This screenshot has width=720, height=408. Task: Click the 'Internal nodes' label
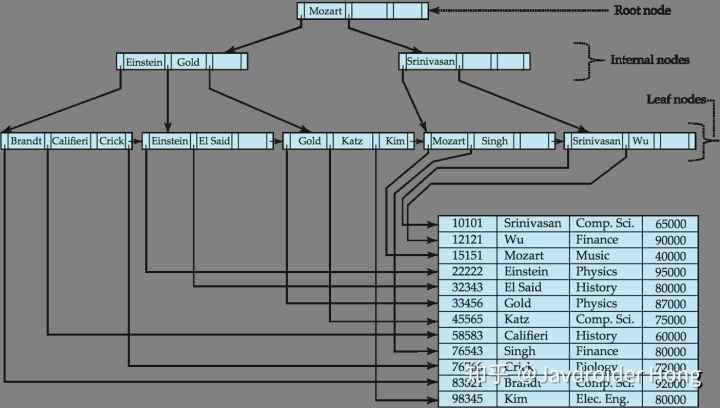(650, 60)
